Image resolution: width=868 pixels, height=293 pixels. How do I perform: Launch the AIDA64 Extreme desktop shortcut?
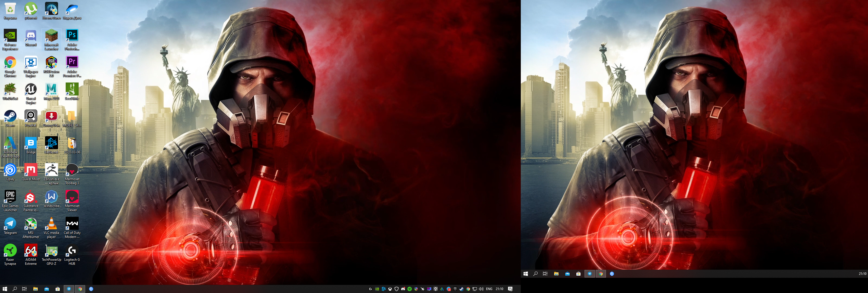[31, 254]
